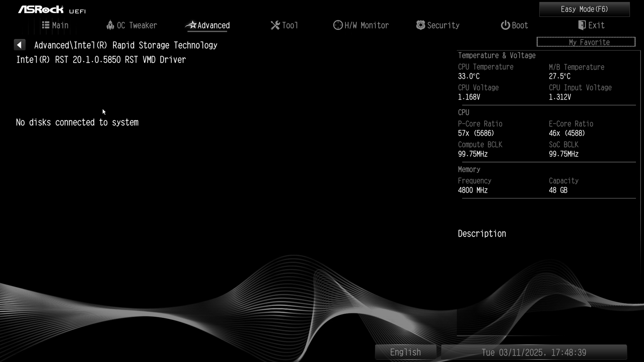The width and height of the screenshot is (644, 362).
Task: Click the ASRock UEFI logo
Action: (52, 10)
